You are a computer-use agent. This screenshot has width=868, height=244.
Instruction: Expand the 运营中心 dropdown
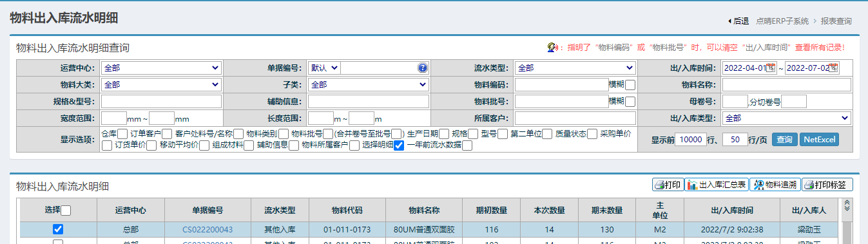tap(161, 68)
